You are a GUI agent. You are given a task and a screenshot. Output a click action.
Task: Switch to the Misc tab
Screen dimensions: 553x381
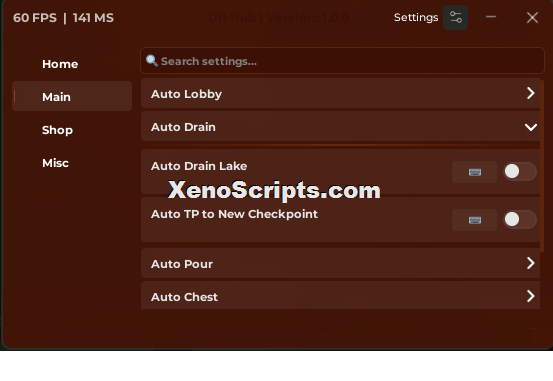click(72, 163)
